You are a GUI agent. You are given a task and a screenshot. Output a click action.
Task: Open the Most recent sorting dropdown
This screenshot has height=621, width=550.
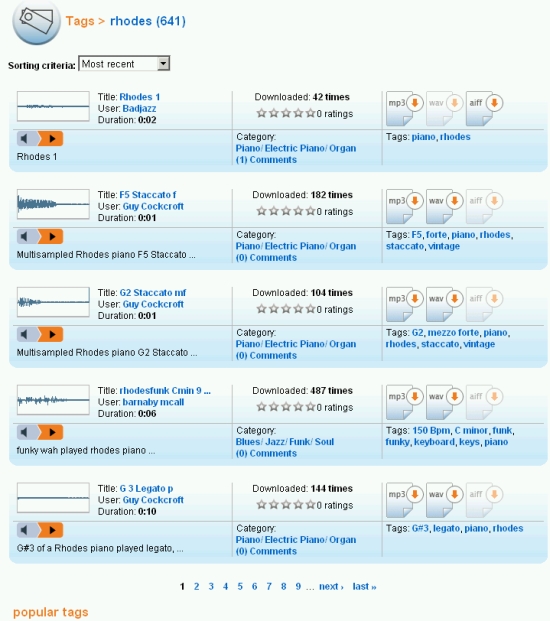(x=124, y=63)
